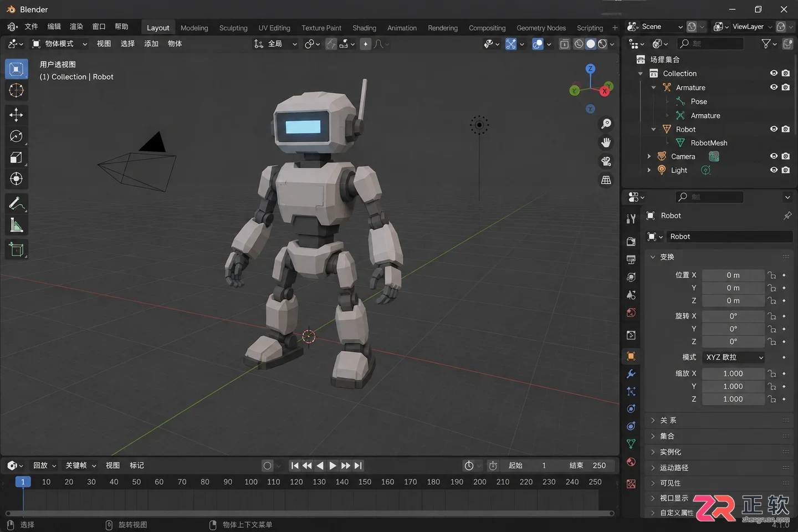798x532 pixels.
Task: Jump to the timeline end frame button
Action: tap(358, 466)
